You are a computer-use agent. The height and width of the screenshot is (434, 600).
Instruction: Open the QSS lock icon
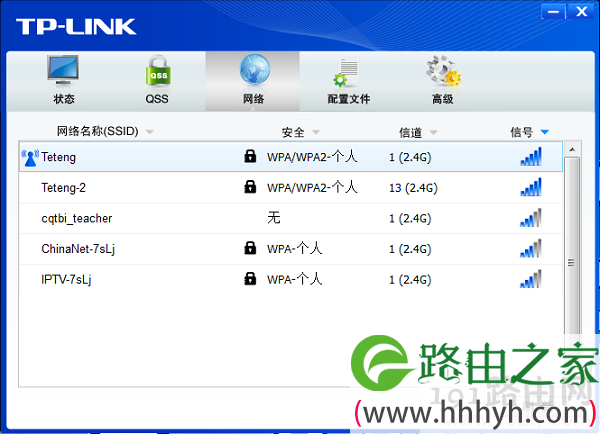pyautogui.click(x=158, y=70)
